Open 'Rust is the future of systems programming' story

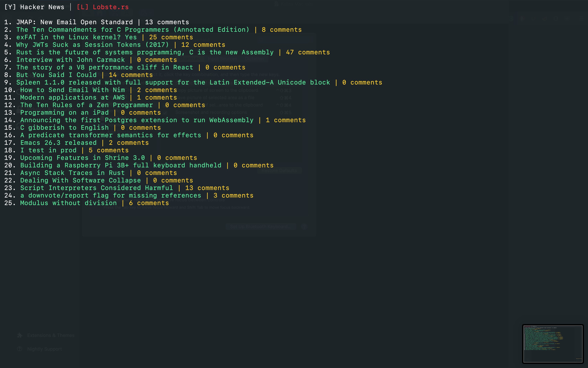coord(145,52)
